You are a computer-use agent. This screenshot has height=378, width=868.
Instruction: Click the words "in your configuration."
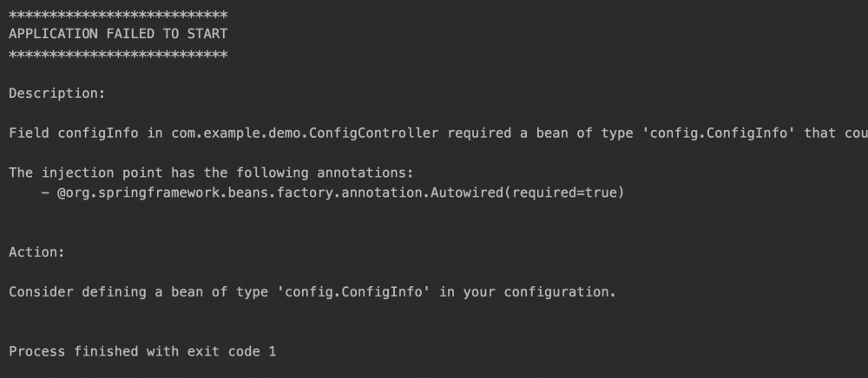(528, 292)
